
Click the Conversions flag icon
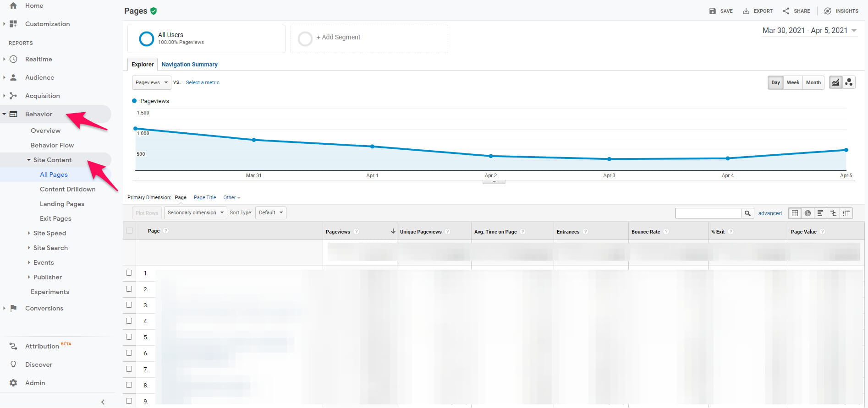pos(13,308)
